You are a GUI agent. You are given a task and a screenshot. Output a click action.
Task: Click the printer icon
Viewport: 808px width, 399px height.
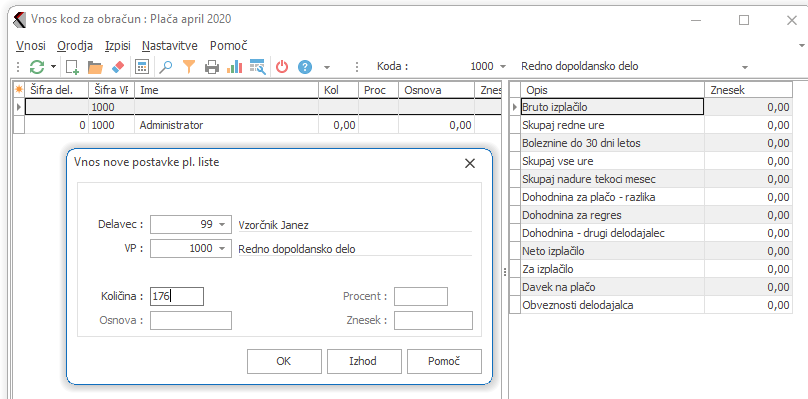[212, 67]
